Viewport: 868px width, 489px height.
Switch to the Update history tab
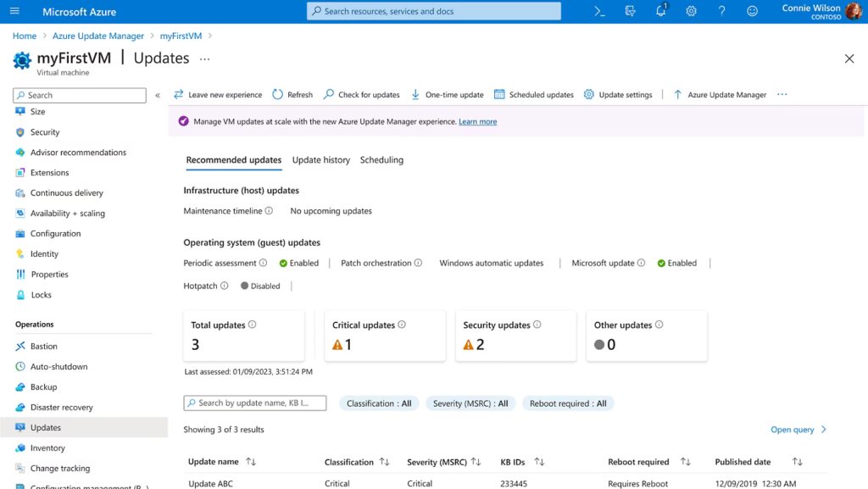coord(320,160)
